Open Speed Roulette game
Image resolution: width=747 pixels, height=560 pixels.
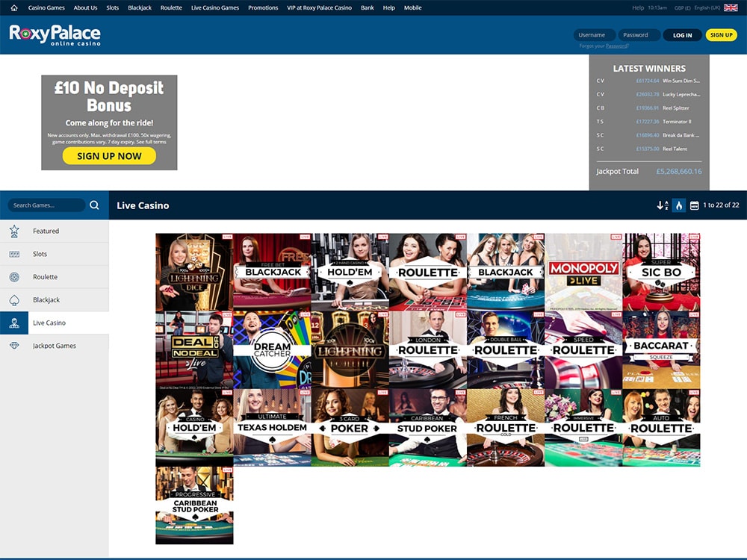pyautogui.click(x=583, y=350)
